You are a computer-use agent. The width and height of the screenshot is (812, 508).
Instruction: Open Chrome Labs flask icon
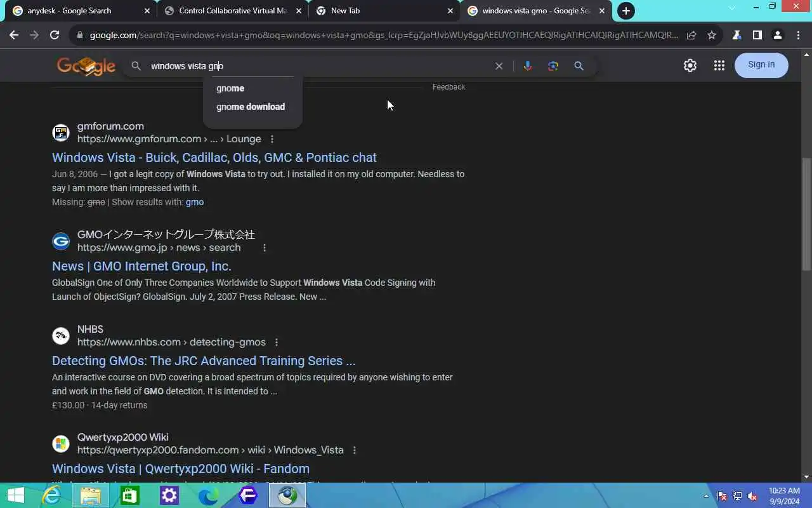point(737,36)
